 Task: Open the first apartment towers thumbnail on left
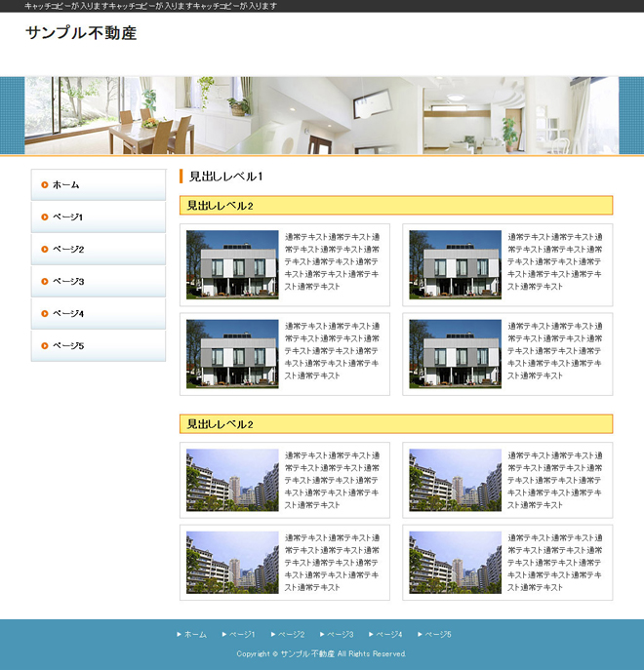click(232, 480)
